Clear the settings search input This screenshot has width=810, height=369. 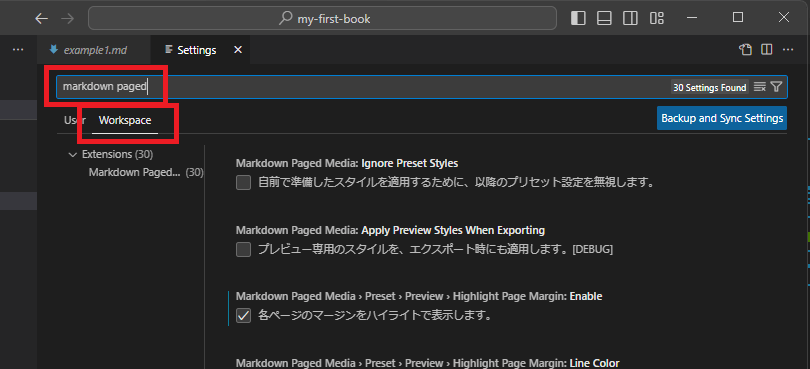[x=759, y=87]
